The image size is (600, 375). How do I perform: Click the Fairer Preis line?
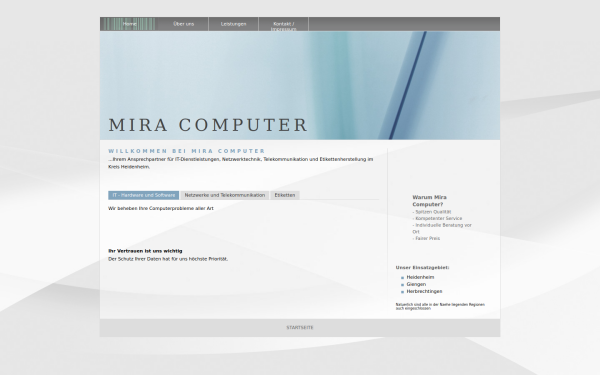point(426,238)
